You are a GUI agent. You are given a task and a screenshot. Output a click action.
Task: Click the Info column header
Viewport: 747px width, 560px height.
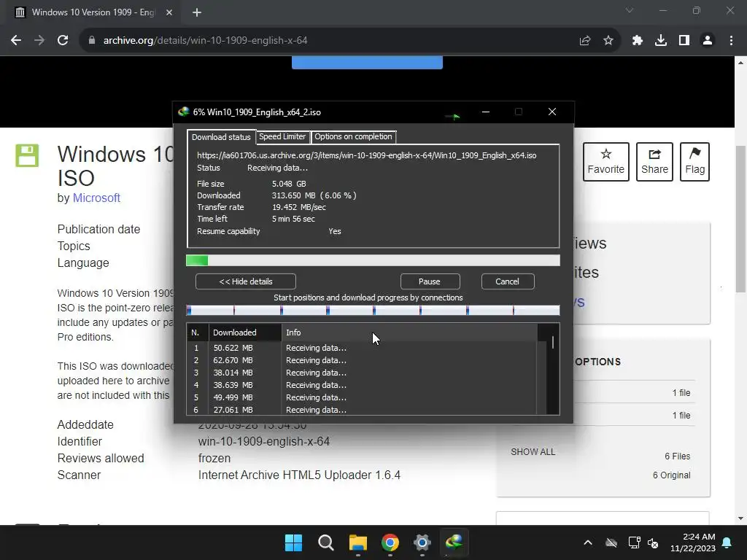[x=410, y=332]
